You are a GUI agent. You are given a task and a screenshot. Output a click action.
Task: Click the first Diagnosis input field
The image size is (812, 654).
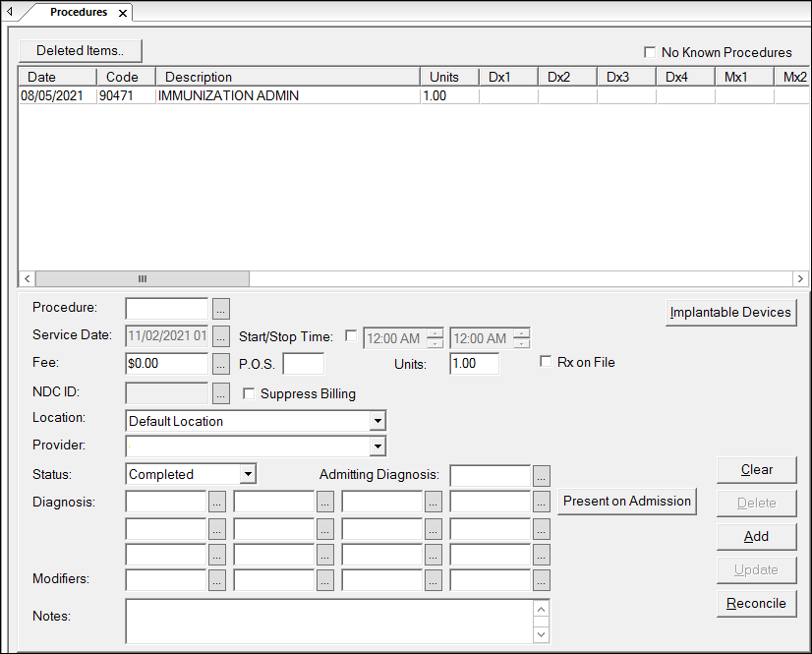coord(166,502)
